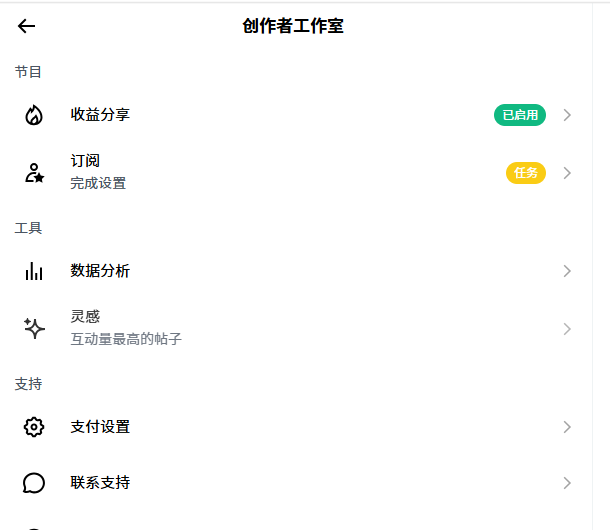610x530 pixels.
Task: Open the 支付设置 row chevron
Action: [x=567, y=427]
